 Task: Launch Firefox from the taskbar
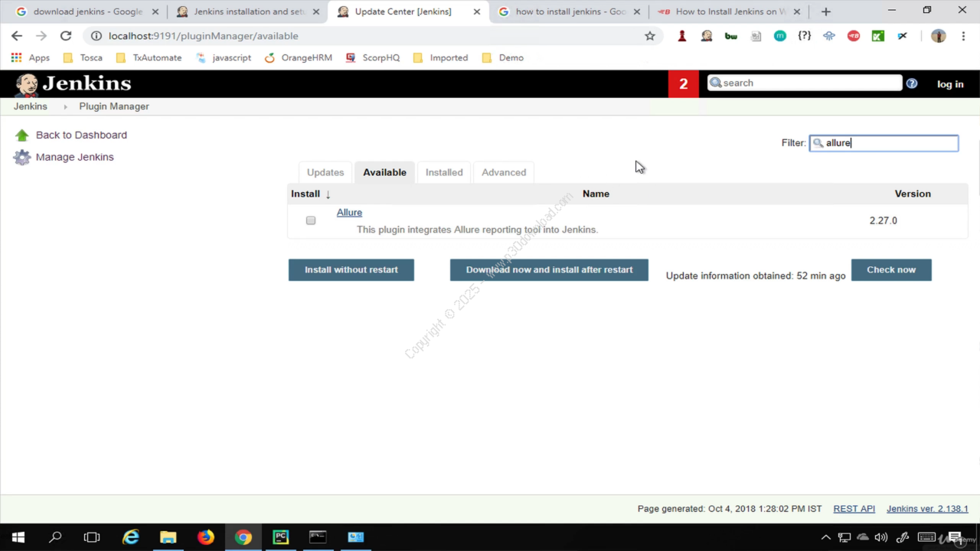click(x=206, y=537)
